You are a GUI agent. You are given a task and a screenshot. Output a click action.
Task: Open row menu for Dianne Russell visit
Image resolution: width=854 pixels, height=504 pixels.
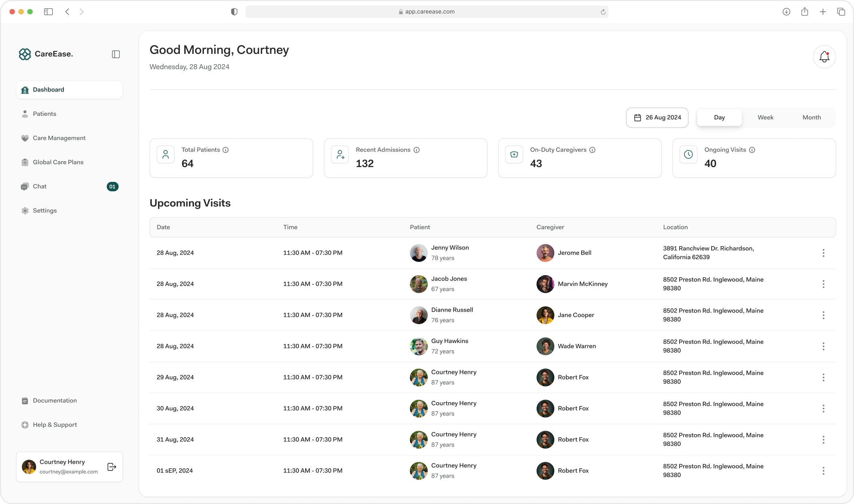[x=823, y=315]
